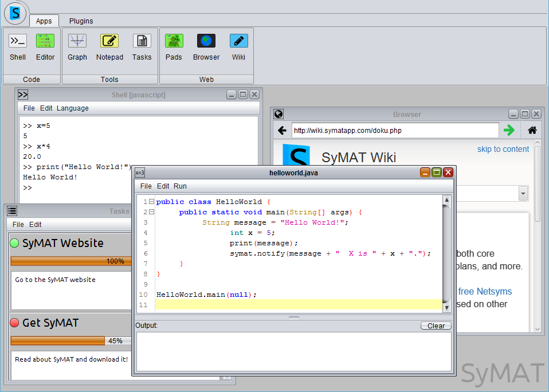
Task: Clear the output with the Clear button
Action: pyautogui.click(x=436, y=326)
